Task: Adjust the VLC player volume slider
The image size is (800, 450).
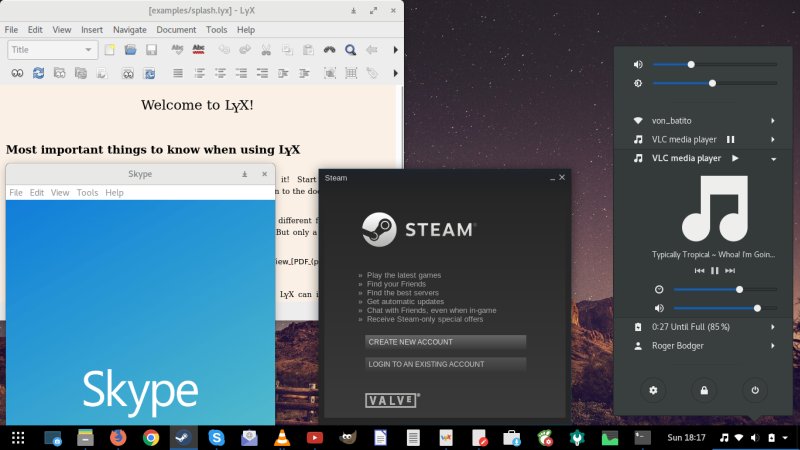Action: point(725,308)
